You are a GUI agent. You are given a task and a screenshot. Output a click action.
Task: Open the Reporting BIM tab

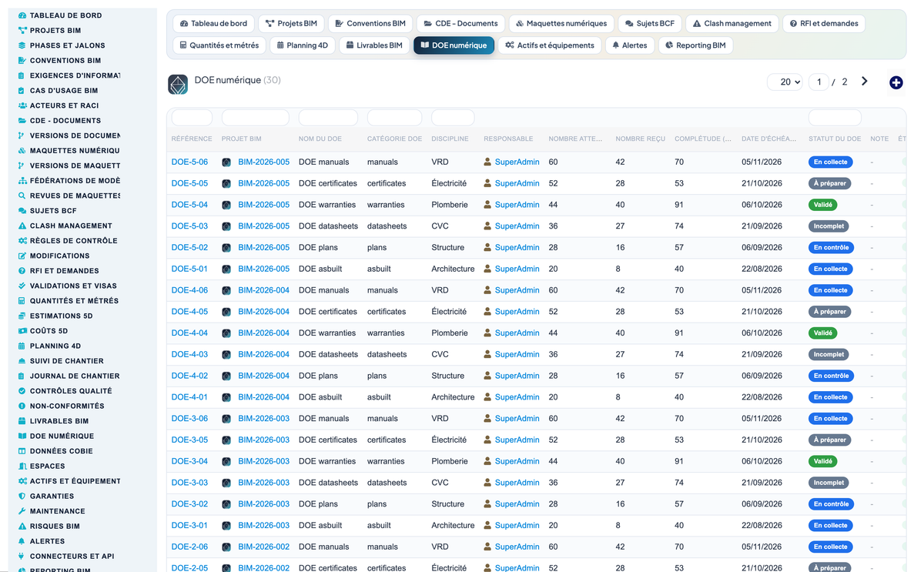(x=695, y=45)
